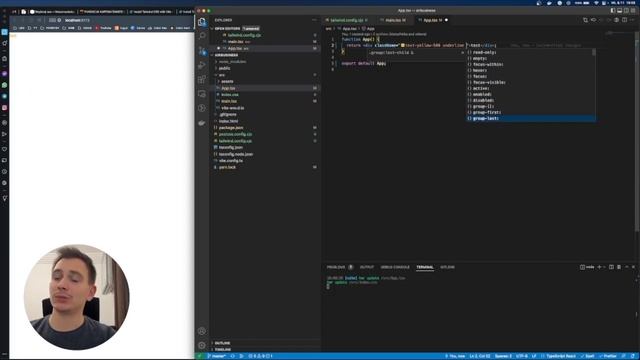Open the Explorer view in activity bar

click(x=202, y=22)
